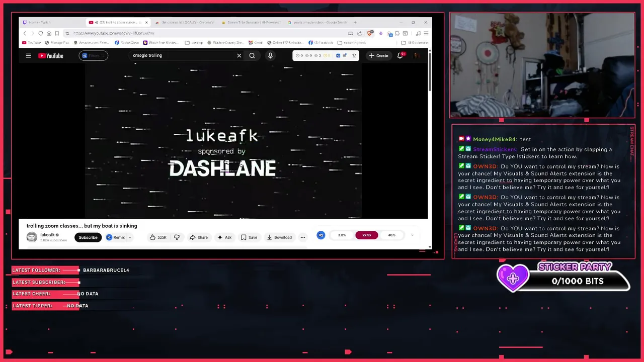Open the account avatar menu
Screen dimensions: 644x362
tap(417, 56)
